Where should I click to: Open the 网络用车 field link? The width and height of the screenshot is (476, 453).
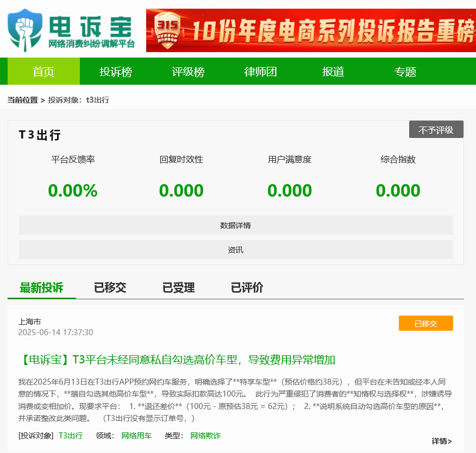tap(136, 436)
